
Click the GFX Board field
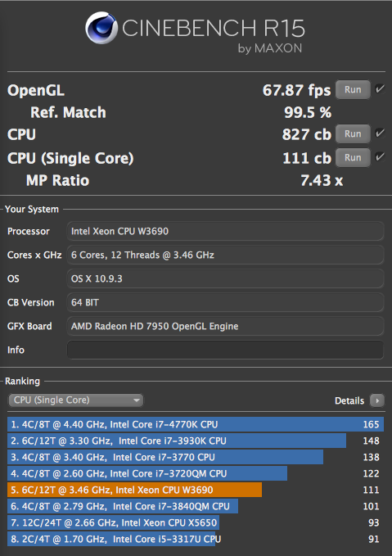(225, 326)
